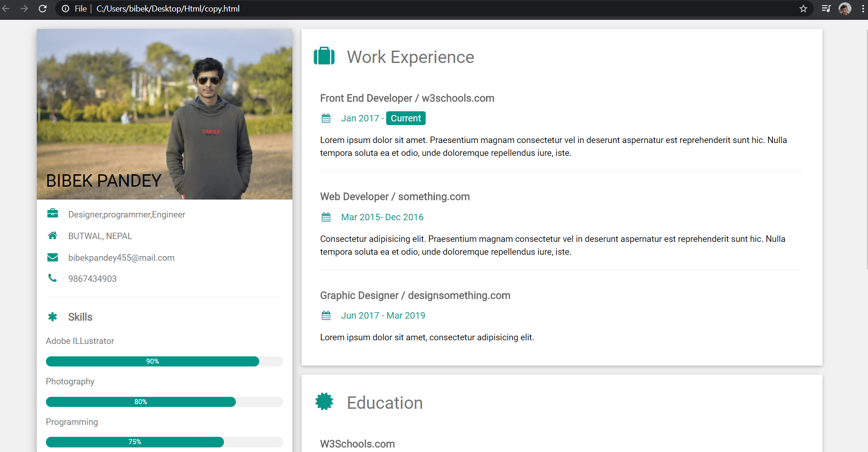The height and width of the screenshot is (452, 868).
Task: Click the bibekpandey455@mail.com email text
Action: [x=121, y=258]
